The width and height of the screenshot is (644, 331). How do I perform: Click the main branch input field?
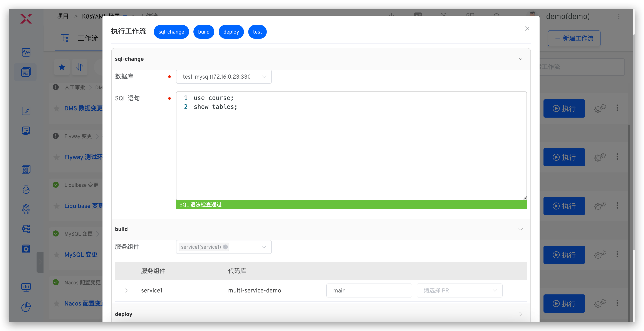click(369, 290)
